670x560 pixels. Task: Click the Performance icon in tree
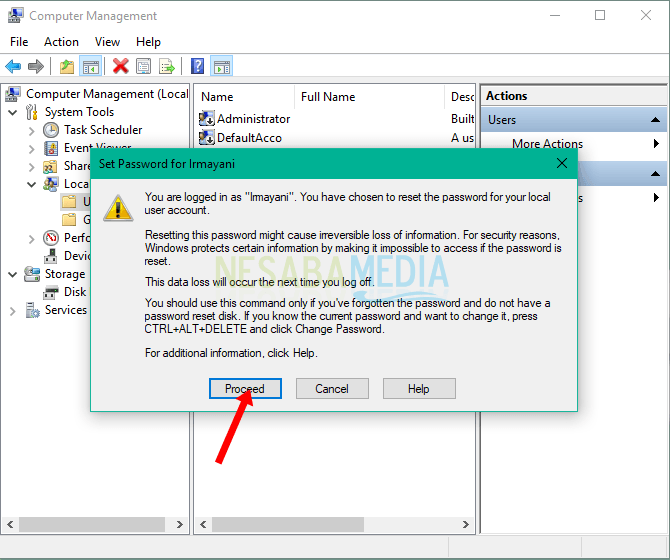pos(51,238)
